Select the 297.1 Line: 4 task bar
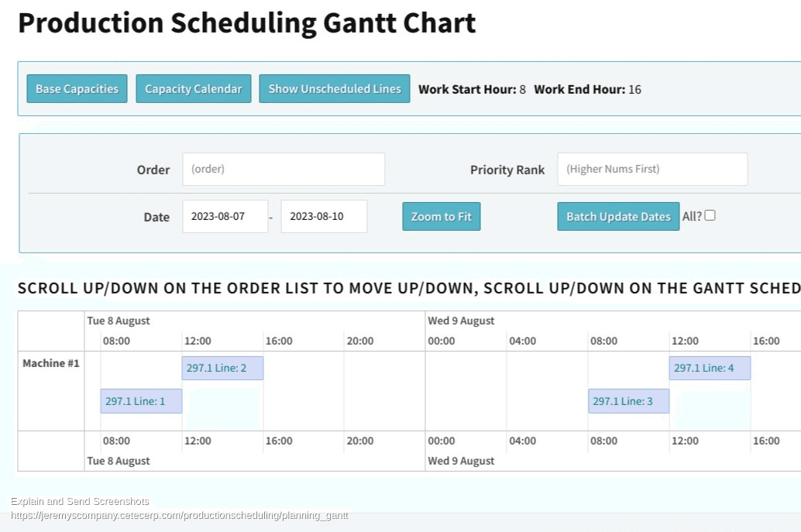 tap(709, 368)
